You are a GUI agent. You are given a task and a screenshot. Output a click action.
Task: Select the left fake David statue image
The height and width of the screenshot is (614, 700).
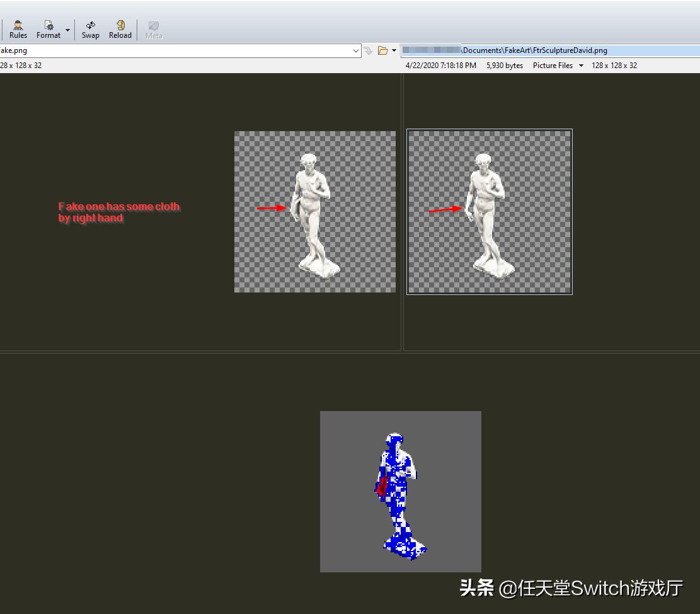tap(315, 212)
